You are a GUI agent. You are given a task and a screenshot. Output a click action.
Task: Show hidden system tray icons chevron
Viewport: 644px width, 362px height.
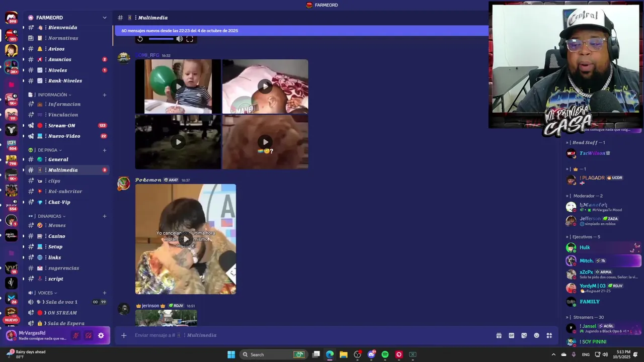[553, 354]
